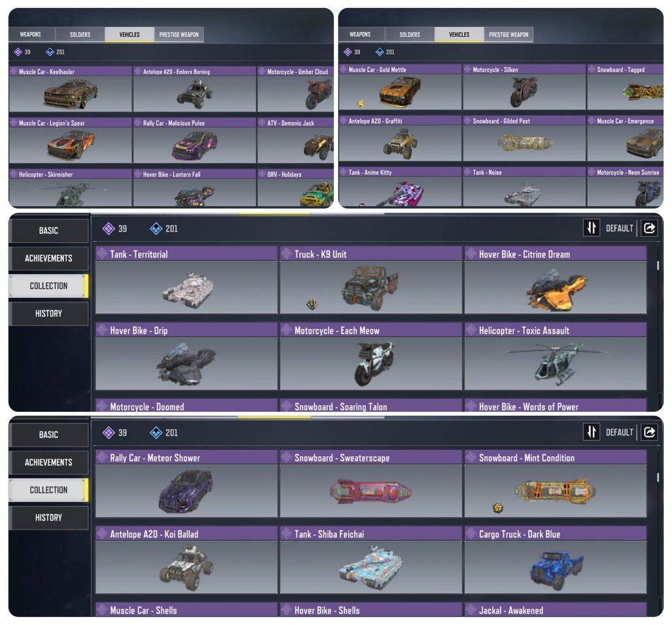Switch to the WEAPONS tab in the top-left panel

pyautogui.click(x=31, y=34)
